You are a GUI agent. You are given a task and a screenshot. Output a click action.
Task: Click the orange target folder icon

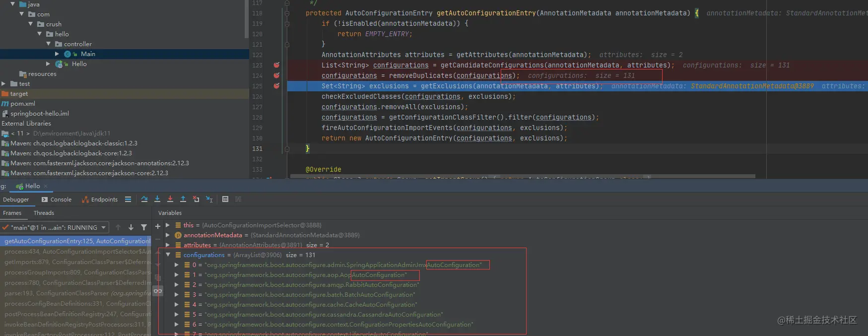click(x=5, y=94)
